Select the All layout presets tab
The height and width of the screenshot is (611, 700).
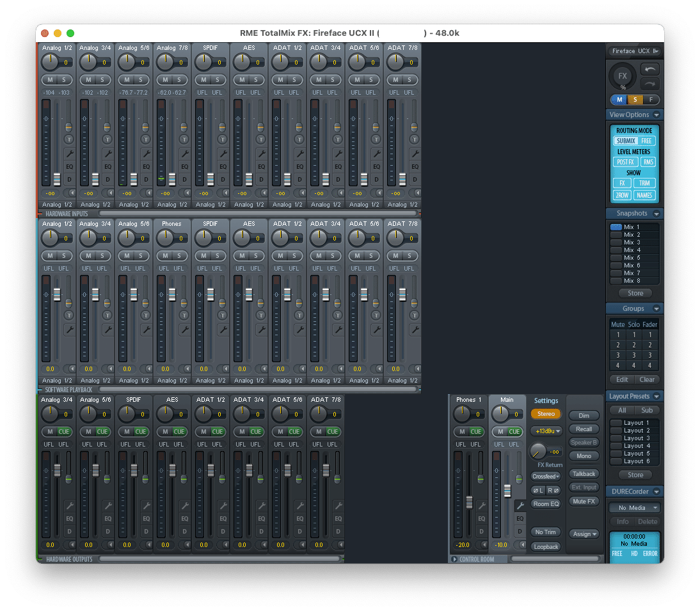click(622, 410)
